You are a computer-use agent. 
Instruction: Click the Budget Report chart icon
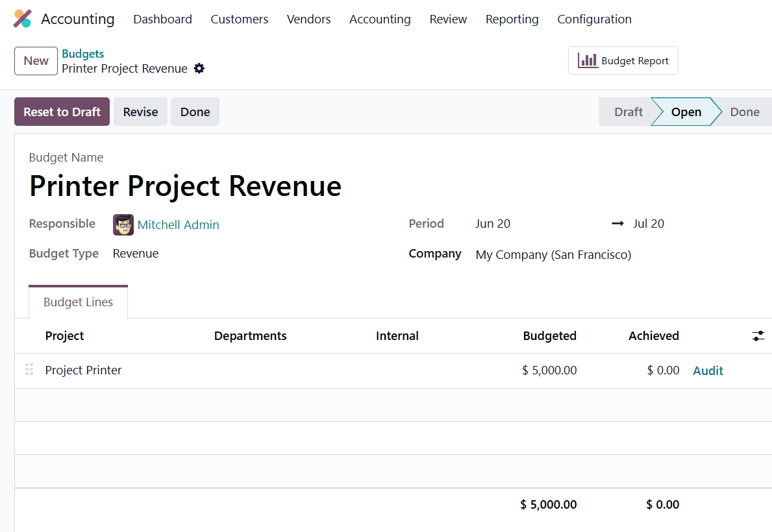point(588,60)
